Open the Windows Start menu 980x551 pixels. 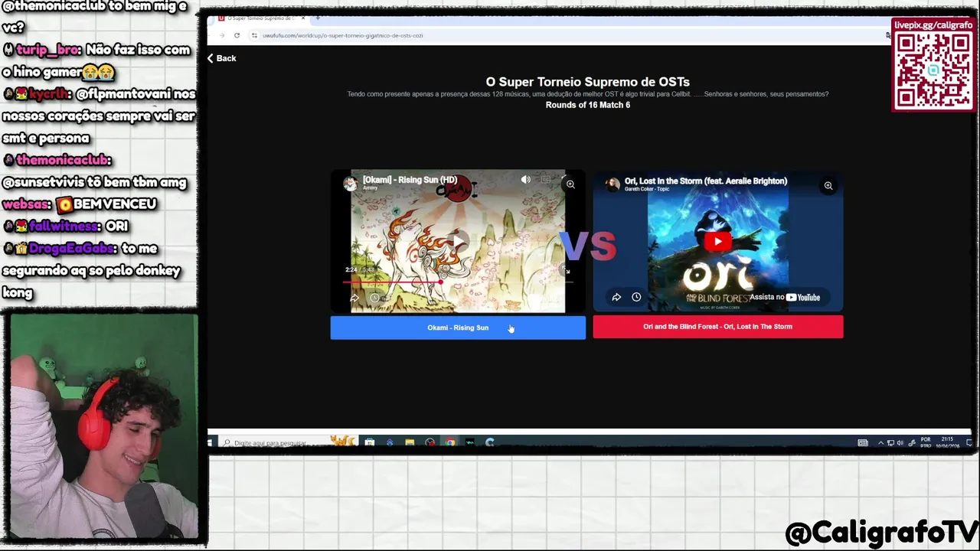tap(211, 442)
